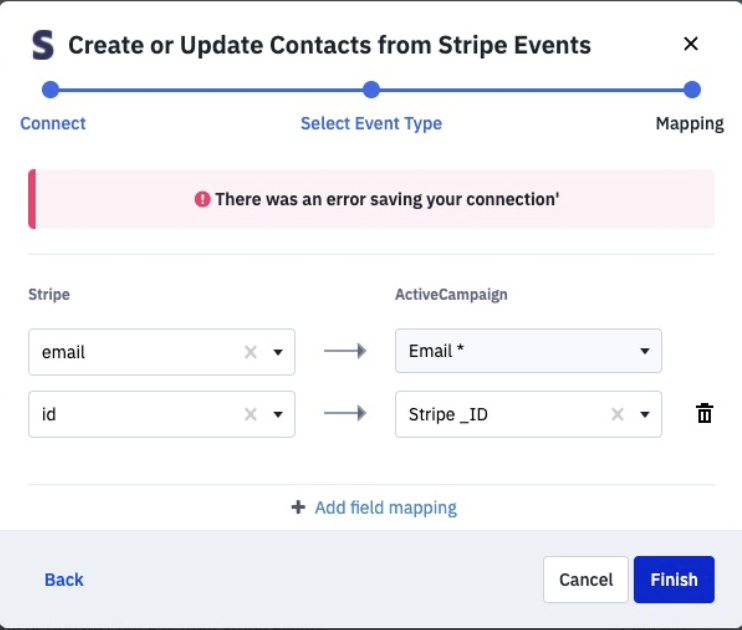Click the plus icon to add mapping
Viewport: 742px width, 630px height.
point(298,507)
